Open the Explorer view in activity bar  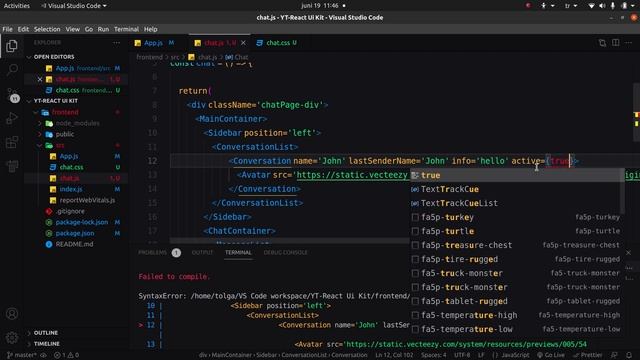pos(12,46)
